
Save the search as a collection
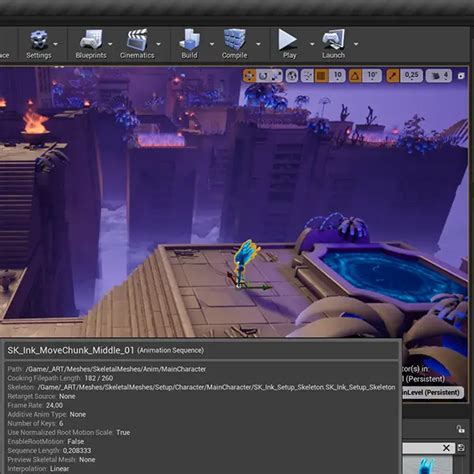(461, 448)
